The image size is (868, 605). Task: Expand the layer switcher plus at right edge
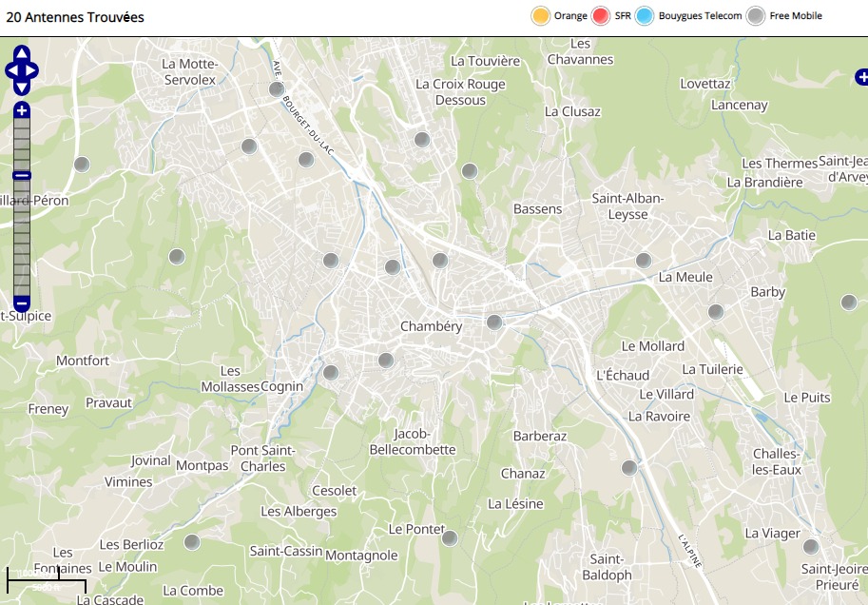861,76
